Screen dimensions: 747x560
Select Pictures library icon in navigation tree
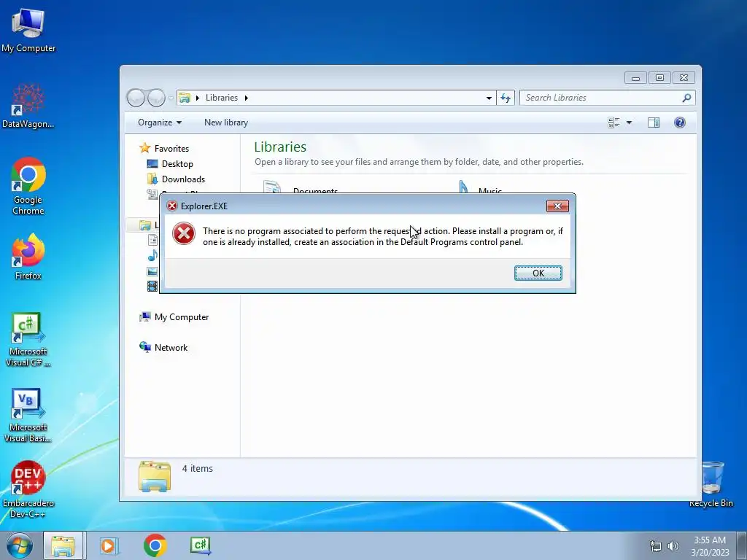(x=152, y=271)
